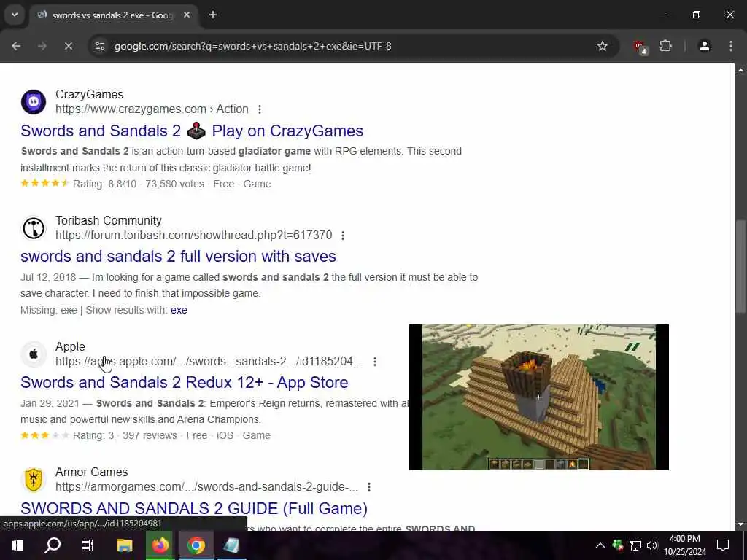
Task: Click the CrazyGames URL text line
Action: pos(152,109)
